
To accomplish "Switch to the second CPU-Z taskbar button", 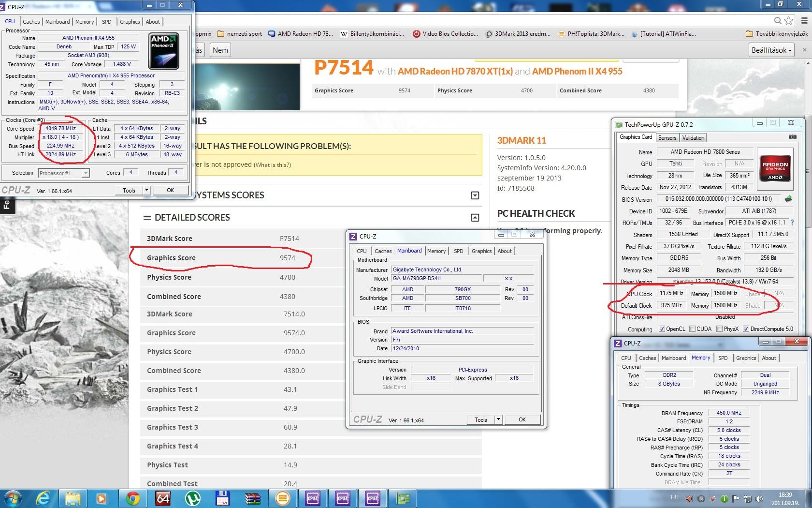I will (343, 498).
